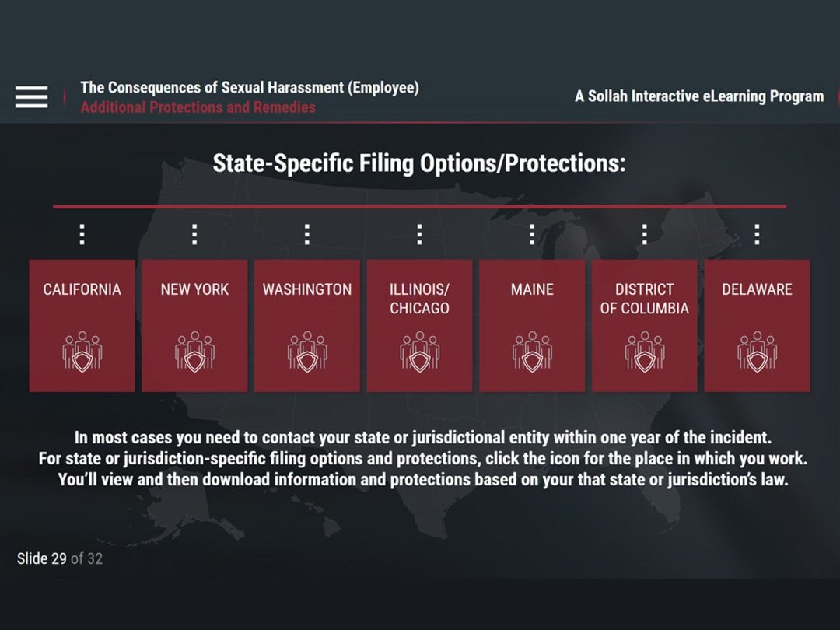Viewport: 840px width, 630px height.
Task: Click the dotted connector above California
Action: [82, 234]
